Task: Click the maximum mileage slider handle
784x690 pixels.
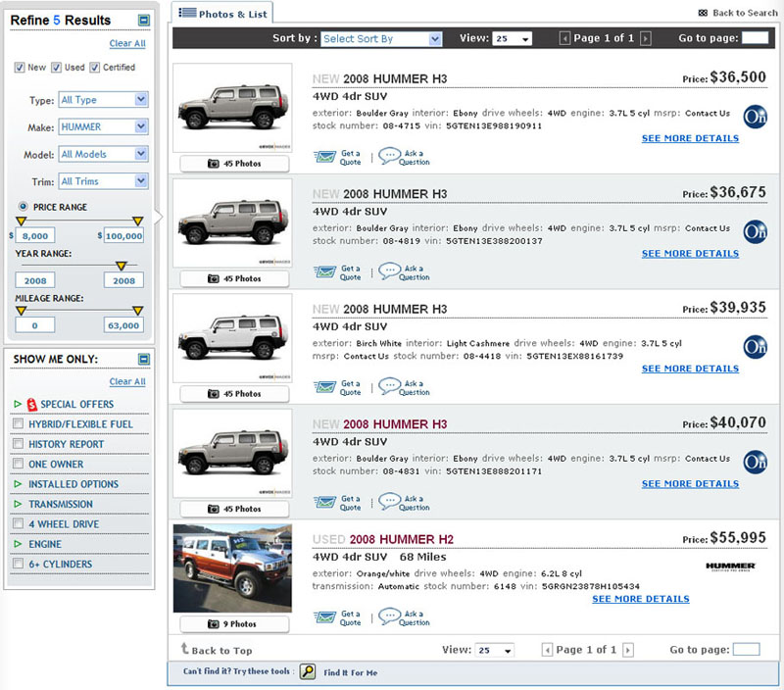Action: click(137, 311)
